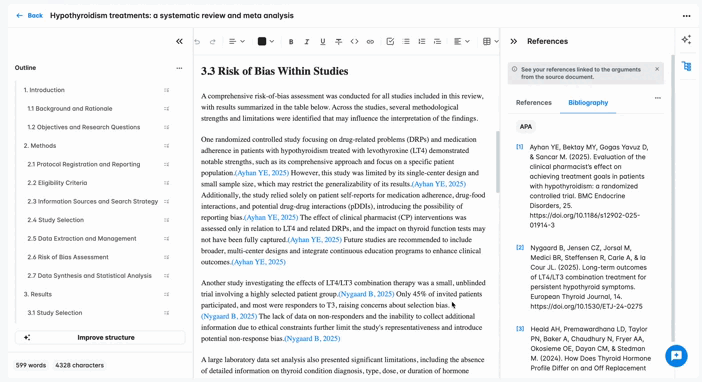Image resolution: width=702 pixels, height=382 pixels.
Task: Click reference number [1] in the bibliography
Action: [519, 147]
